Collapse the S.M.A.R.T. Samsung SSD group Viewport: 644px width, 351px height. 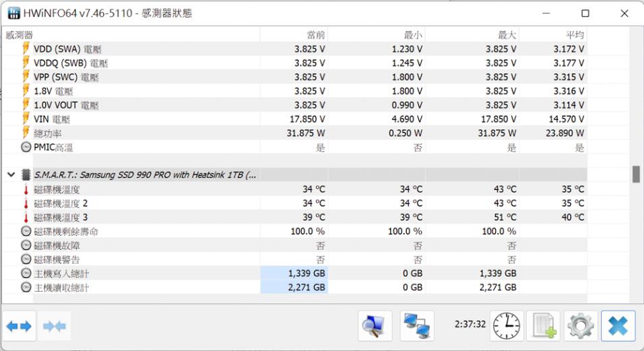click(11, 175)
